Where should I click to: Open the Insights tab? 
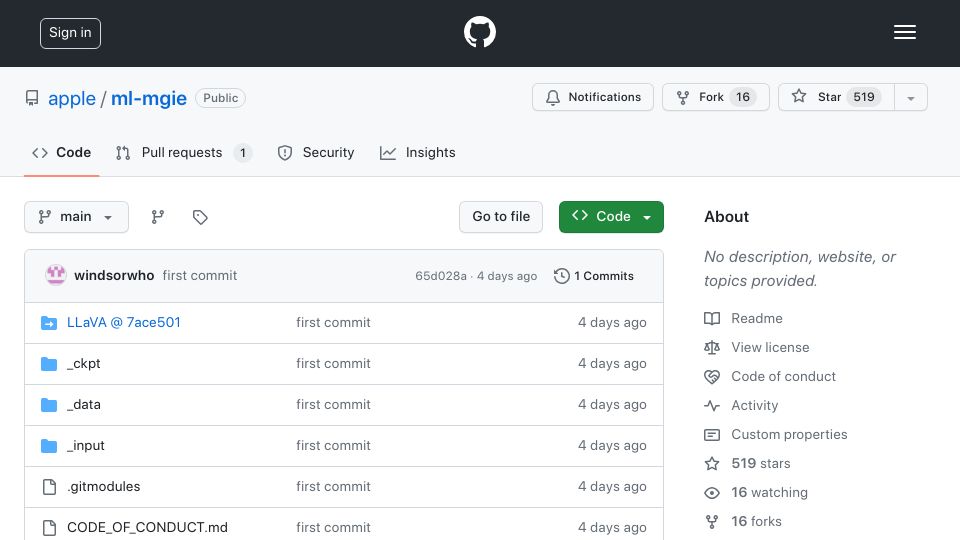pyautogui.click(x=418, y=152)
